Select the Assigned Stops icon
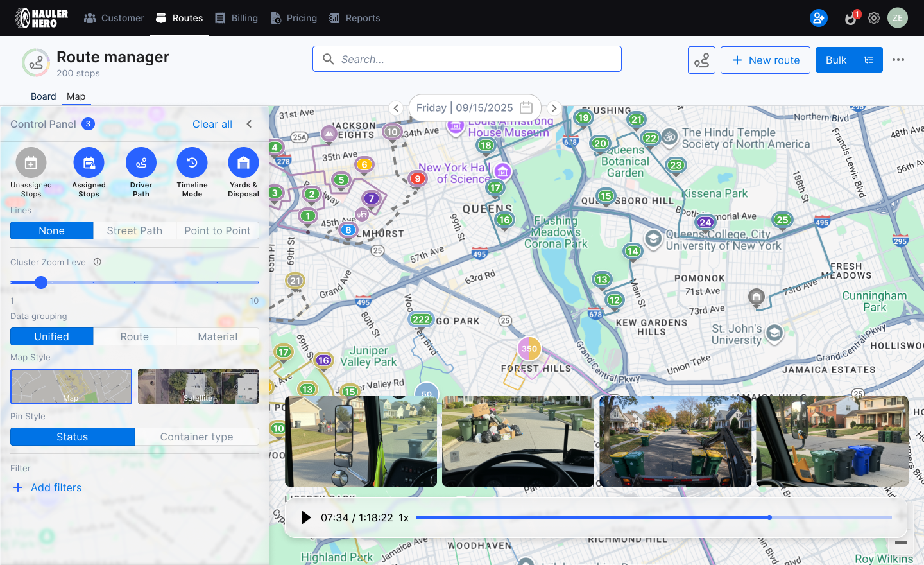Image resolution: width=924 pixels, height=565 pixels. (x=89, y=163)
